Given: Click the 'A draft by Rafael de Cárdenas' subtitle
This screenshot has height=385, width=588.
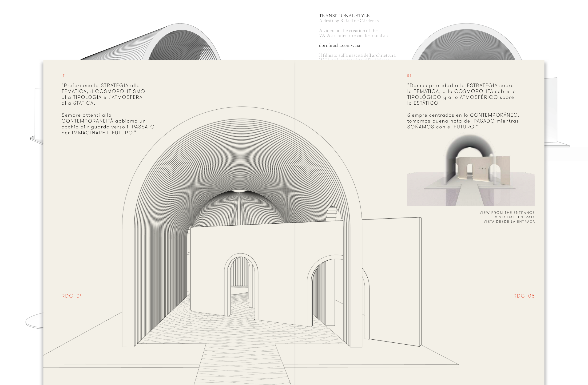Looking at the screenshot, I should click(349, 21).
